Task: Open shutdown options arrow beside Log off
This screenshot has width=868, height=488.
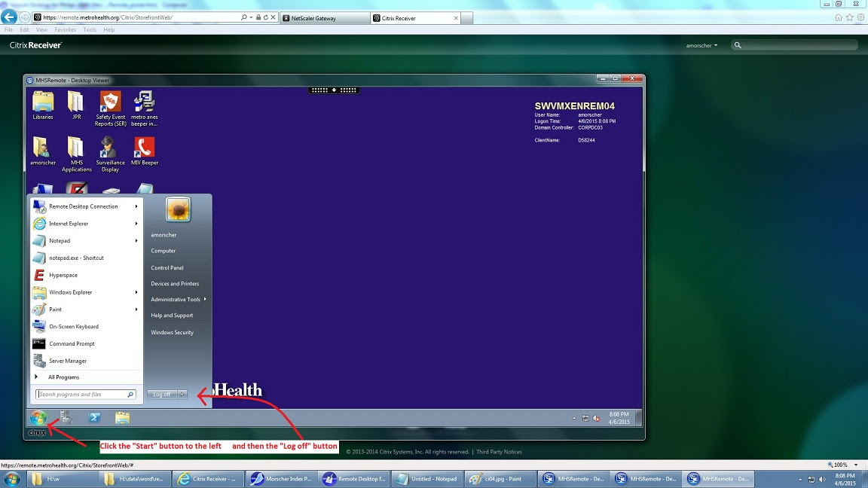Action: pos(182,395)
